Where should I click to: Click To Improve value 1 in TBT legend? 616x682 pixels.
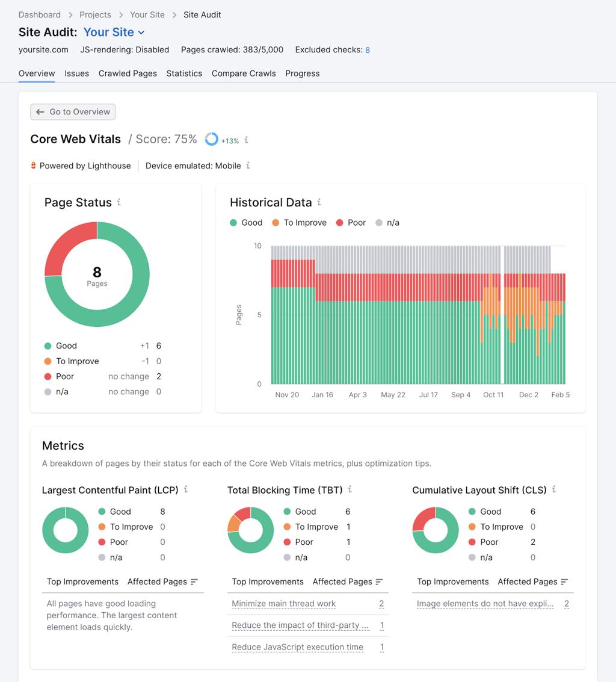(x=349, y=527)
